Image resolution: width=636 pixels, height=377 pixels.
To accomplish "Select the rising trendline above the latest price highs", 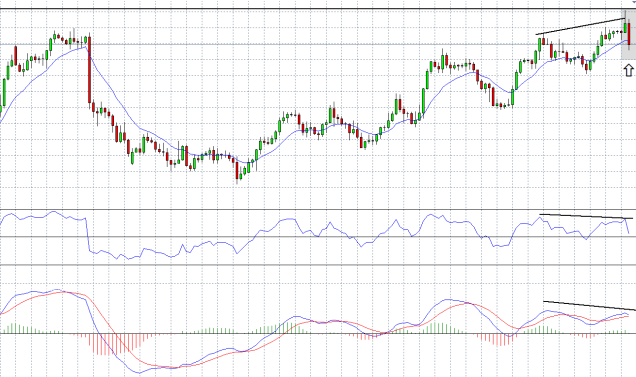I will click(580, 26).
